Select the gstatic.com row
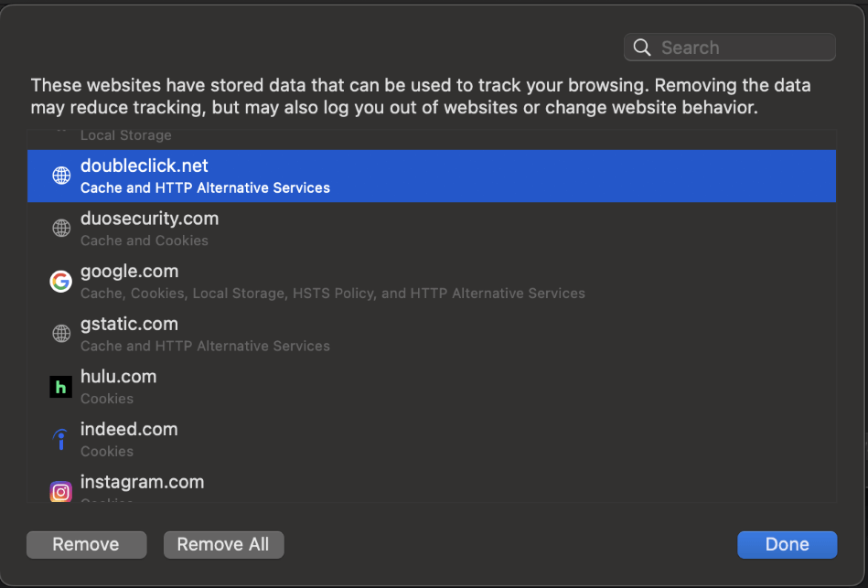This screenshot has height=588, width=868. pos(432,334)
